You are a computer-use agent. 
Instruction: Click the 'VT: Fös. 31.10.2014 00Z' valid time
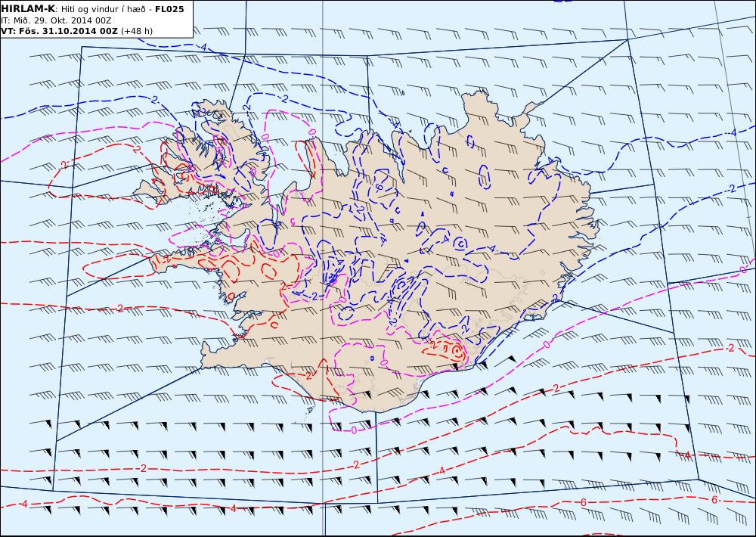(x=59, y=31)
